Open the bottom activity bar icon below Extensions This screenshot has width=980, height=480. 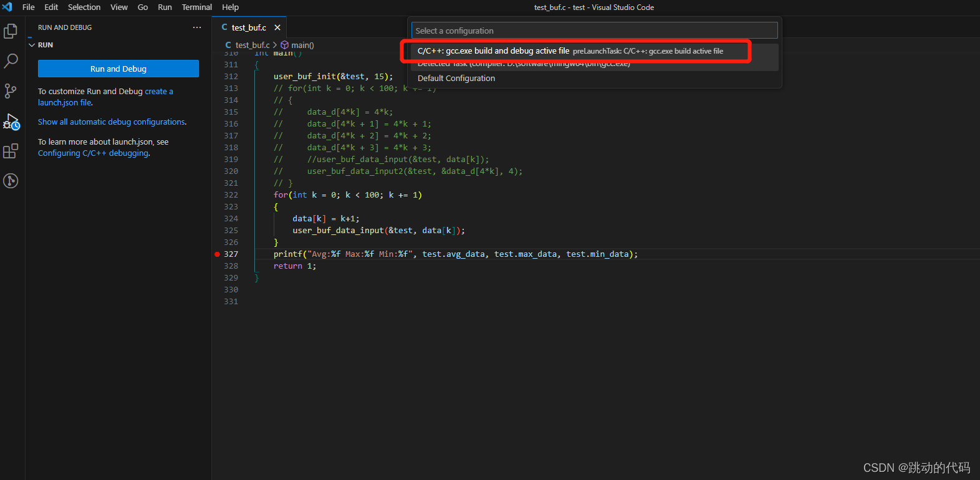(11, 181)
